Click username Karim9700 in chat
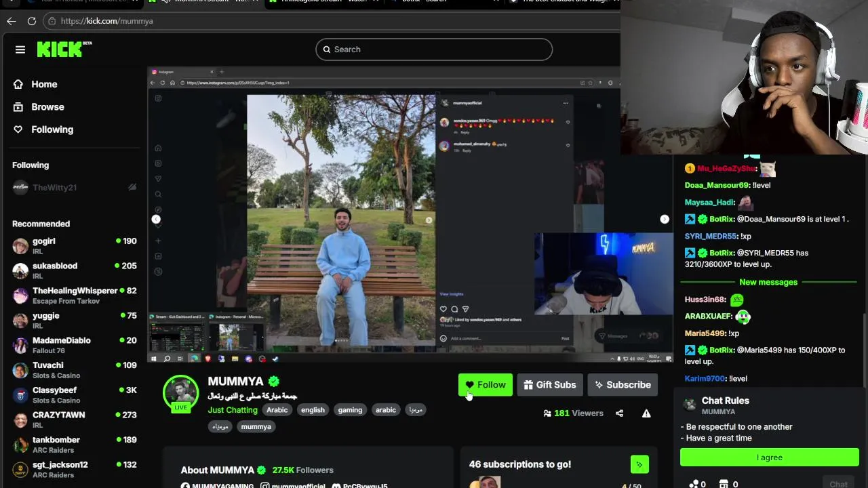 pos(705,379)
